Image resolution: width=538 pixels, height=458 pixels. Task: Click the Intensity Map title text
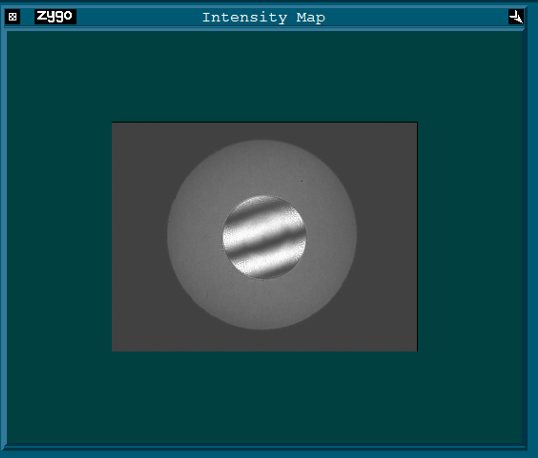(x=264, y=17)
